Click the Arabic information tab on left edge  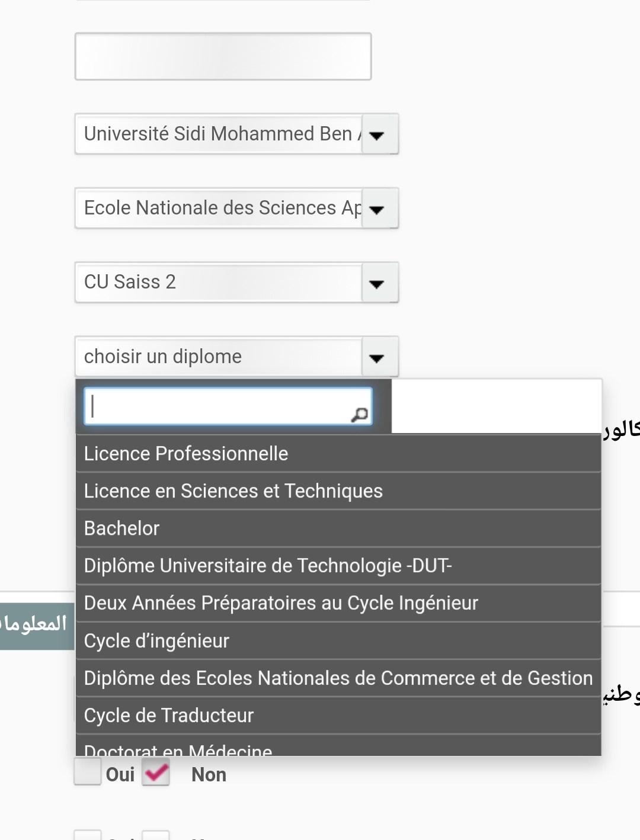pos(36,626)
